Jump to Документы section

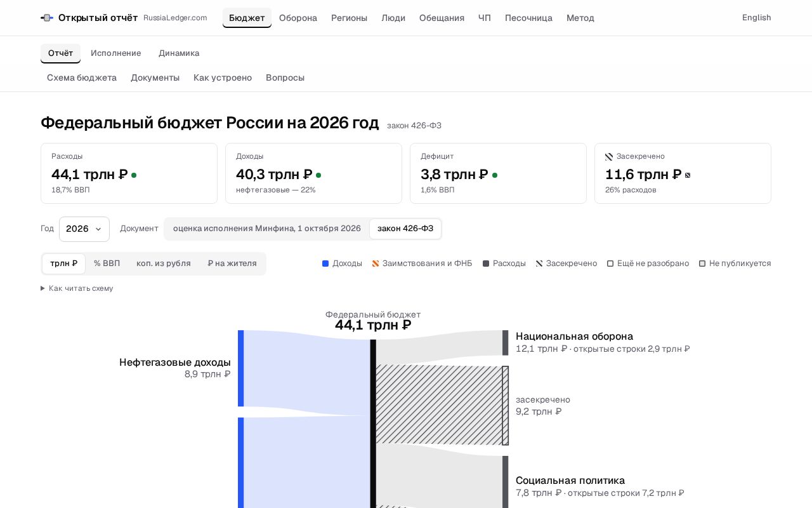pyautogui.click(x=155, y=77)
